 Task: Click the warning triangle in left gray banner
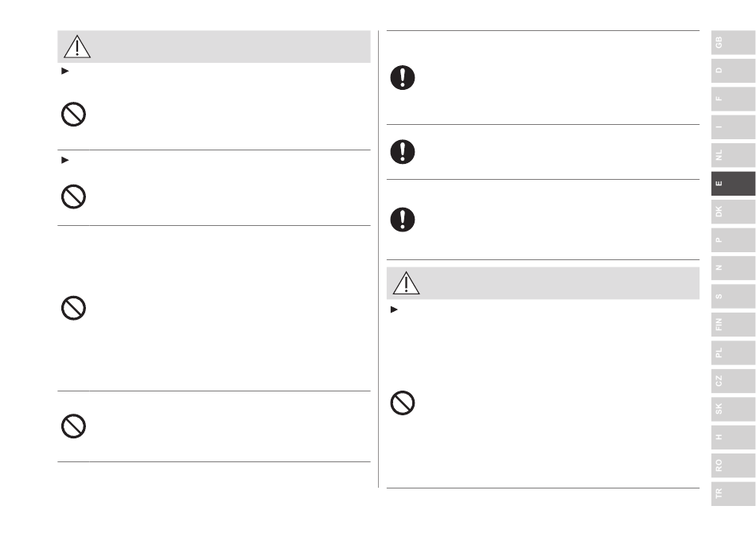pos(77,47)
